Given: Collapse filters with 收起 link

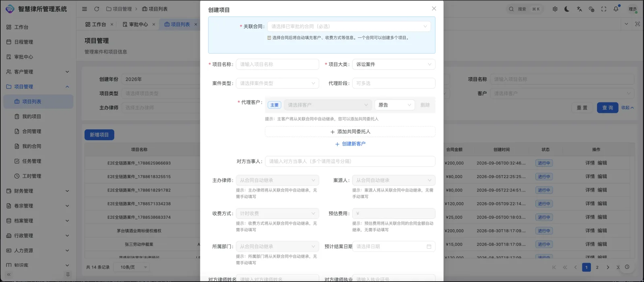Looking at the screenshot, I should [627, 108].
